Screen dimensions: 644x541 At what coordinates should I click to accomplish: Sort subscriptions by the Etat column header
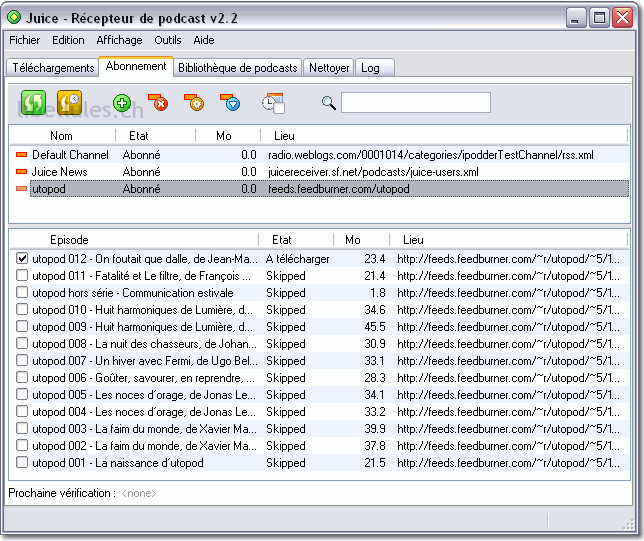[x=156, y=136]
